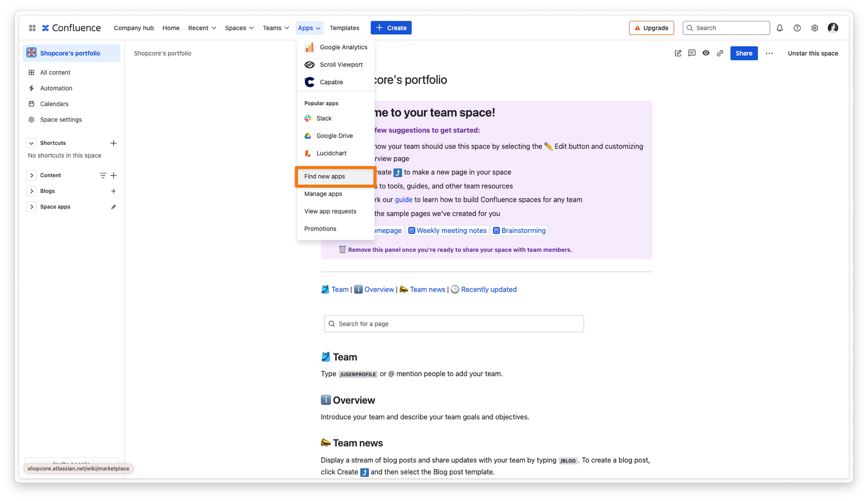Choose Promotions in Apps menu

336,229
